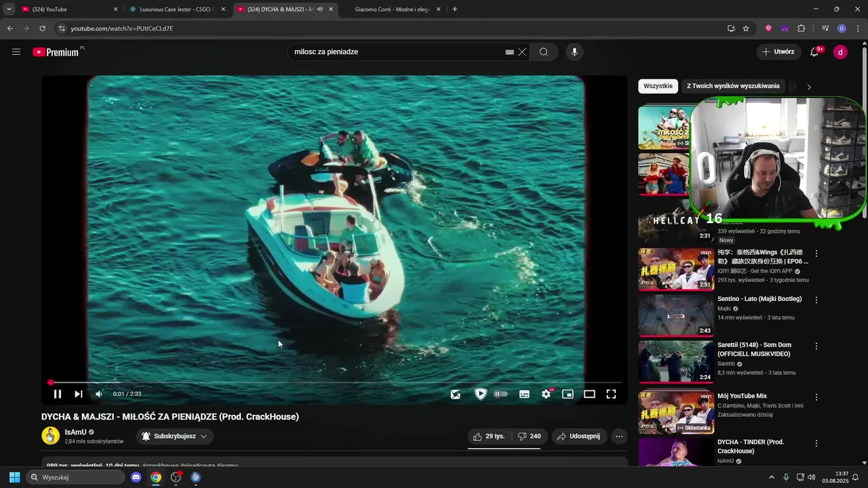This screenshot has width=868, height=488.
Task: Open Discord from the taskbar
Action: [136, 477]
